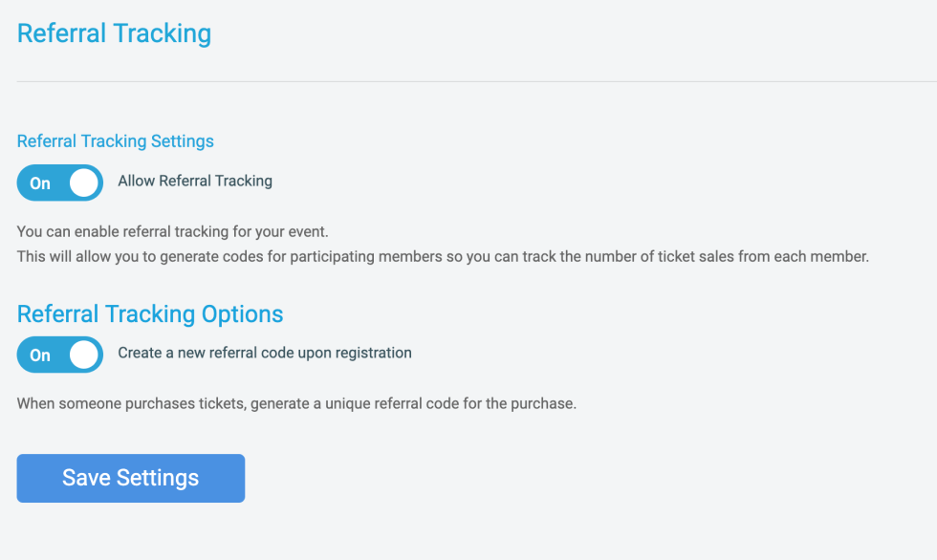This screenshot has width=937, height=560.
Task: Click the "Create a new referral code upon registration" label
Action: [265, 353]
